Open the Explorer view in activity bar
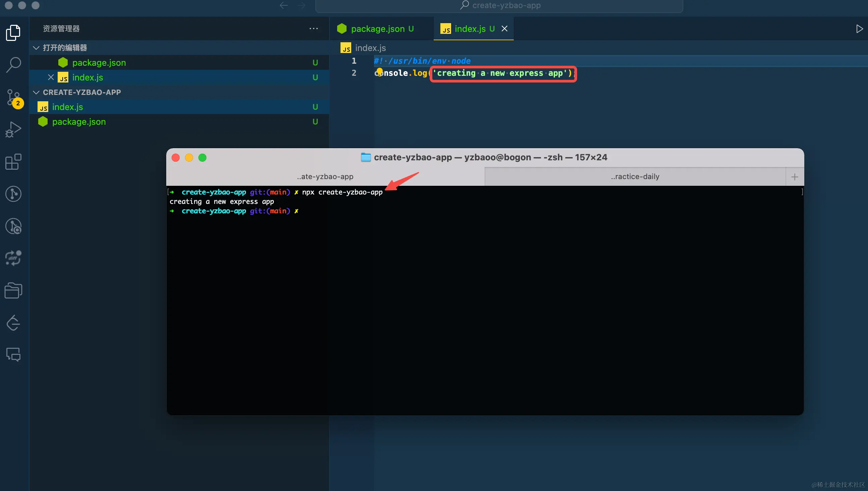 pos(13,33)
